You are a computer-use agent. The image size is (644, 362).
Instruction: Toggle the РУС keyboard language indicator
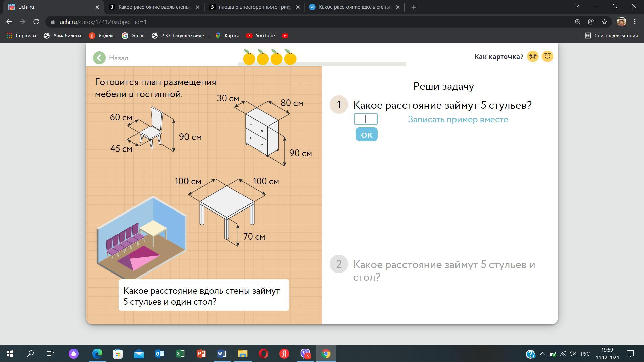pyautogui.click(x=585, y=354)
